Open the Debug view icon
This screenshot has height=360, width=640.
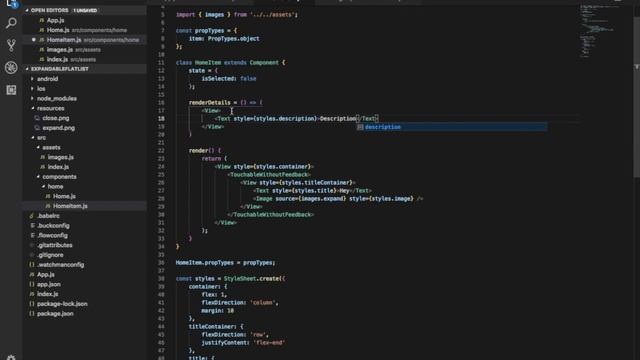11,67
